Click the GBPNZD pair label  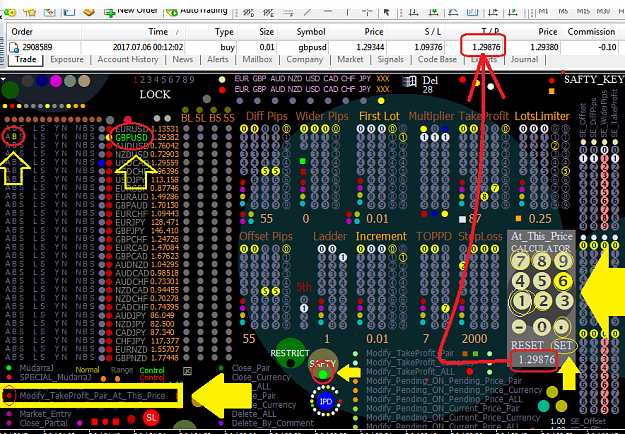(132, 357)
